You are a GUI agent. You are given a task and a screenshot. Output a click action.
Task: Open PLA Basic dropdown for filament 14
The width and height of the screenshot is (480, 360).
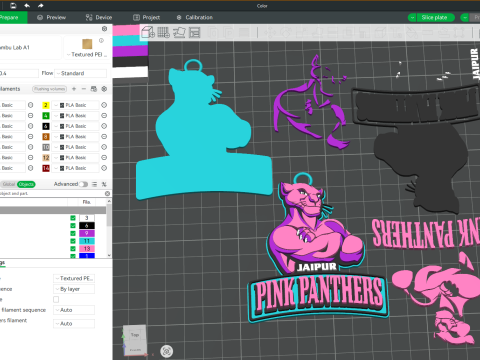(76, 168)
